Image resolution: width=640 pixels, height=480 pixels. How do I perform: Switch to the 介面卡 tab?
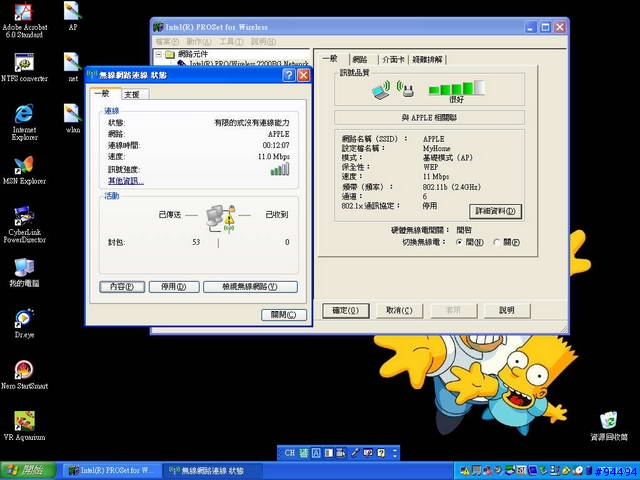[x=393, y=60]
